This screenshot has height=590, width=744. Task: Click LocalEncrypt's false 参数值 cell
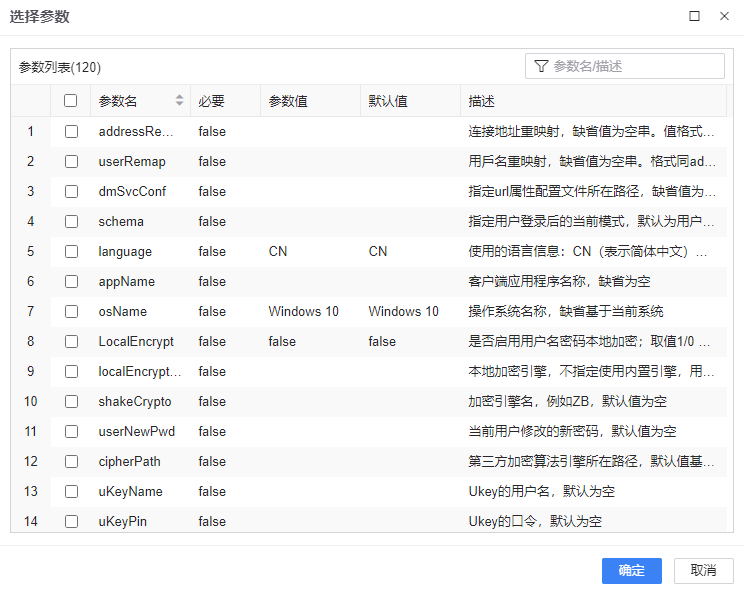pos(282,341)
